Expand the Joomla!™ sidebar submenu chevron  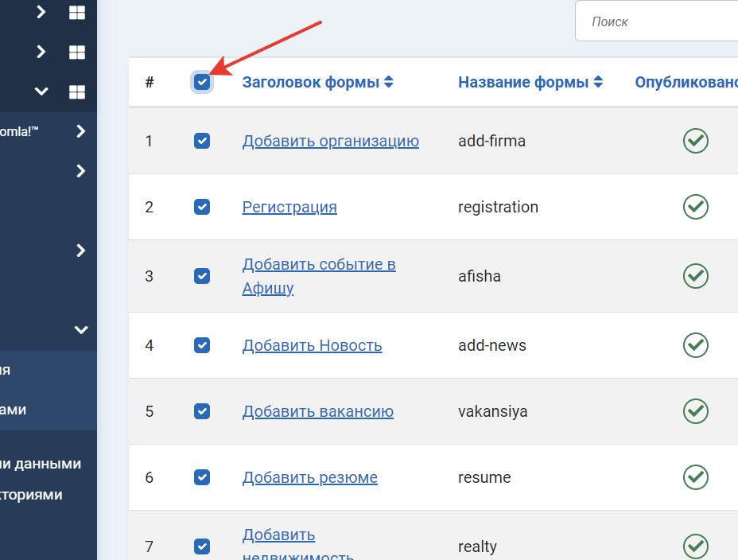(80, 131)
